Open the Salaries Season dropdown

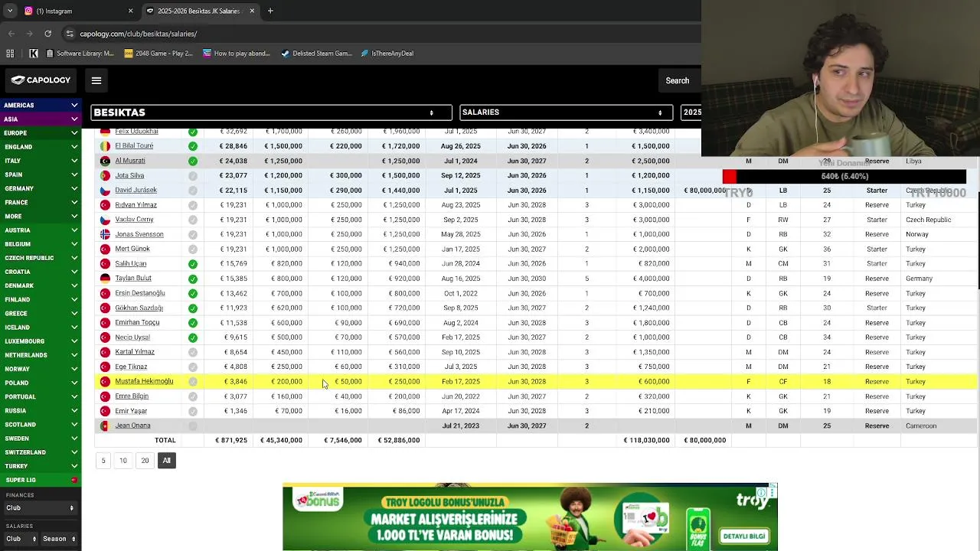tap(57, 539)
